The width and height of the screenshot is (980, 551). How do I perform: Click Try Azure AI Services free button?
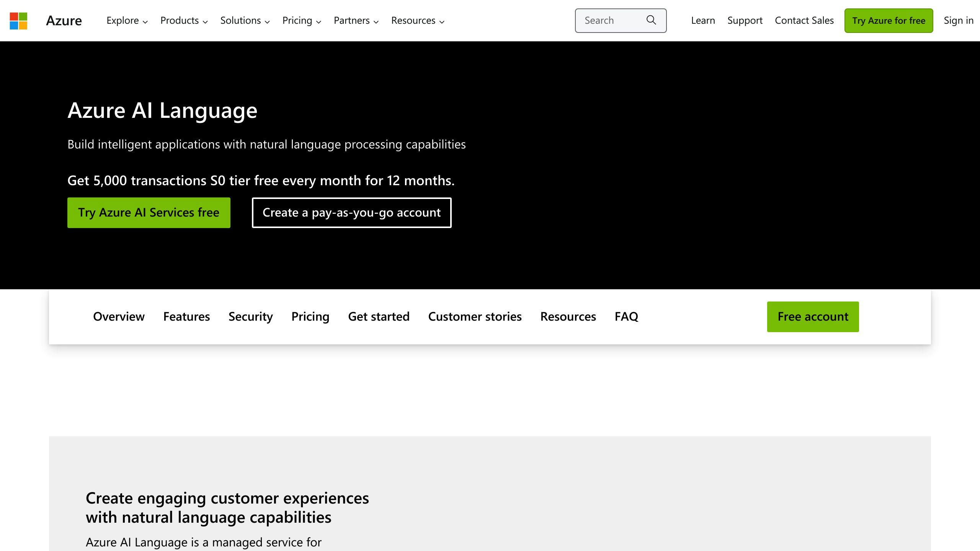(x=149, y=213)
